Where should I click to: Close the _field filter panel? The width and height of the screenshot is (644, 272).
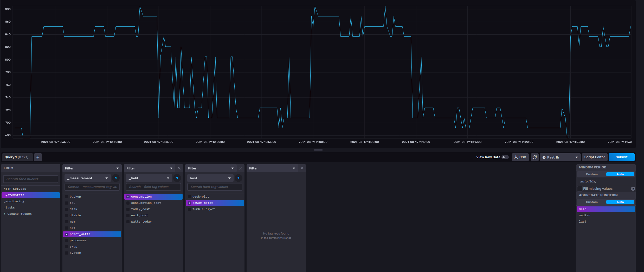179,168
